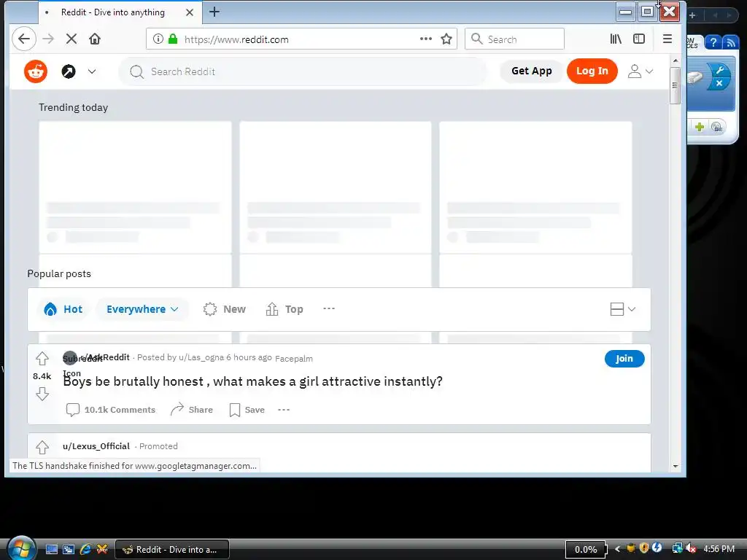The image size is (747, 560).
Task: Click the page scrollbar down arrow
Action: 676,466
